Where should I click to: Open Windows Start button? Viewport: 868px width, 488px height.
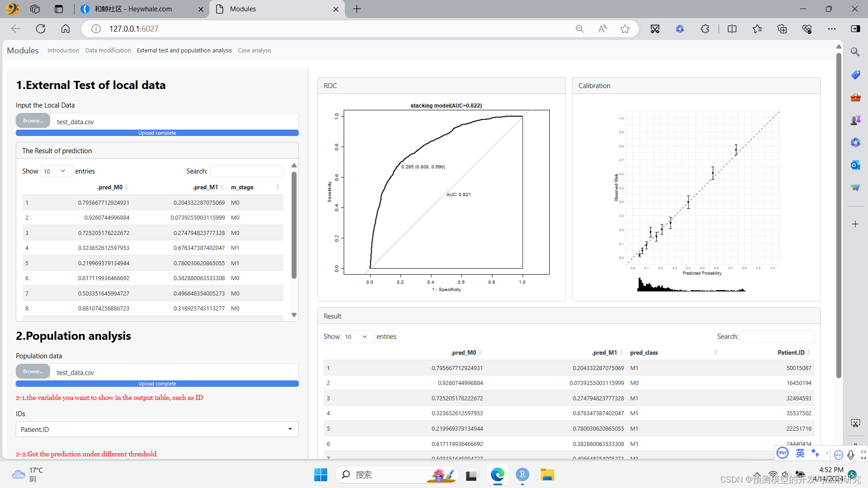[321, 475]
